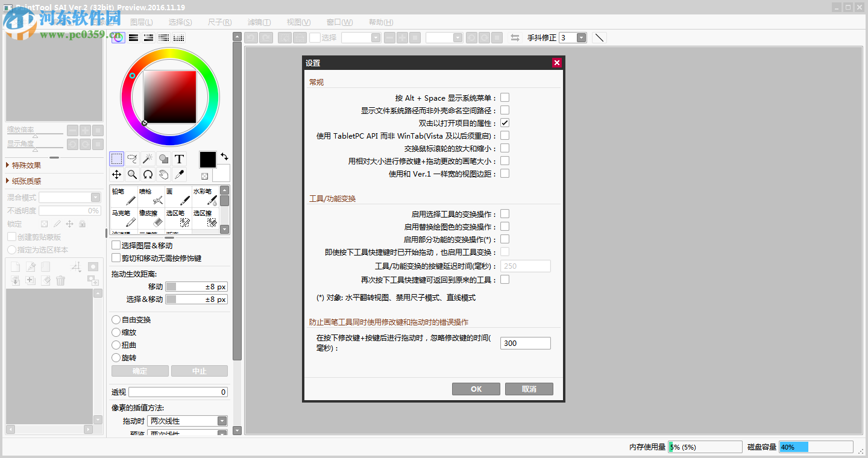Select the Eraser (橡皮擦) tool
Image resolution: width=868 pixels, height=458 pixels.
[150, 218]
